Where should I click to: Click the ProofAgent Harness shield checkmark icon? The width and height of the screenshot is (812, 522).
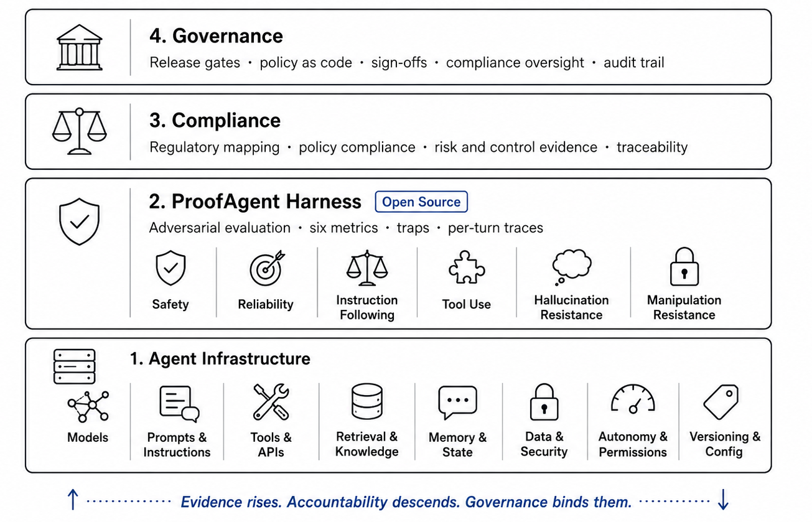(x=79, y=221)
